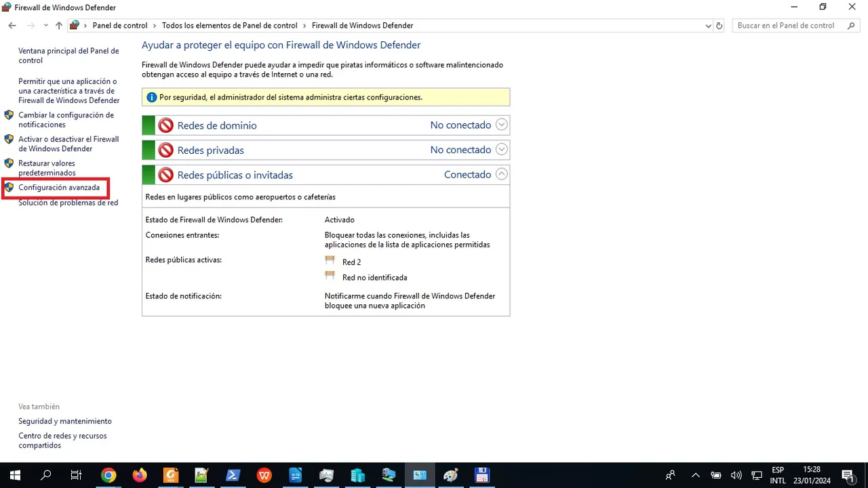Refresh the Control Panel view
This screenshot has height=488, width=868.
[x=719, y=26]
